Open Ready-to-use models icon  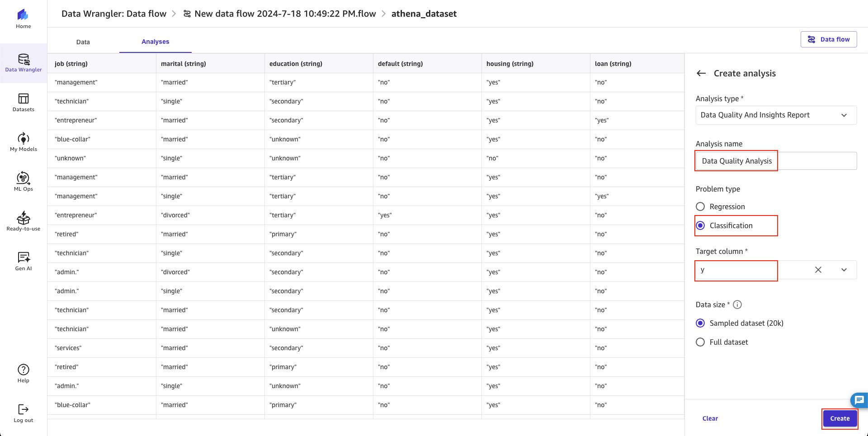pos(23,218)
